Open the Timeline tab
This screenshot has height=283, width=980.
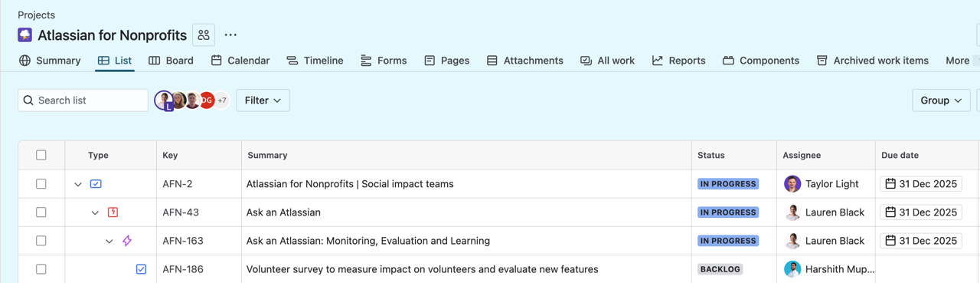(315, 61)
